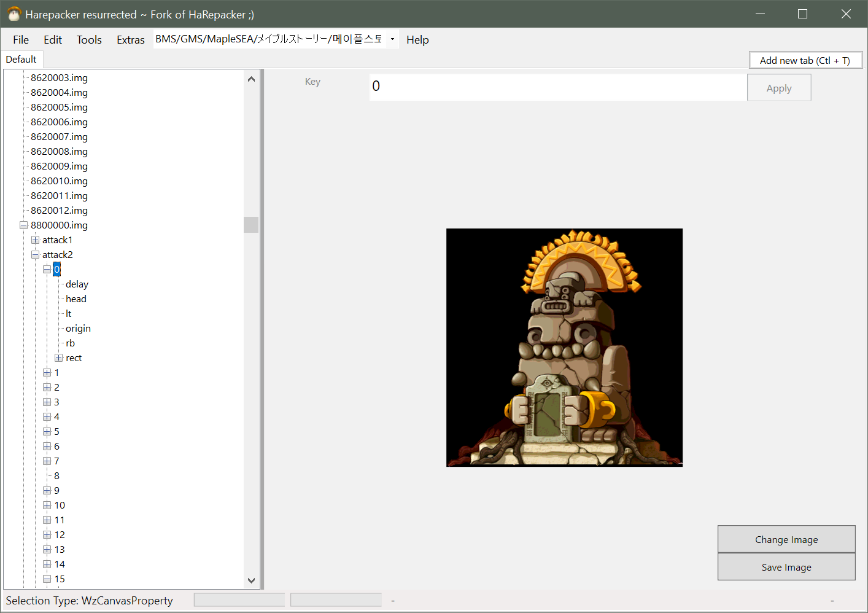Expand frame 3 node
This screenshot has width=868, height=613.
pos(47,402)
